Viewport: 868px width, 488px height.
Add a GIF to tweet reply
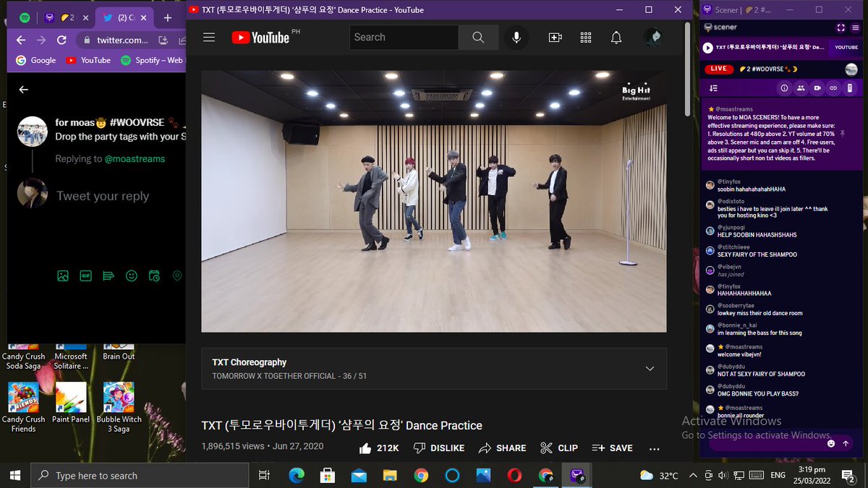(x=86, y=275)
